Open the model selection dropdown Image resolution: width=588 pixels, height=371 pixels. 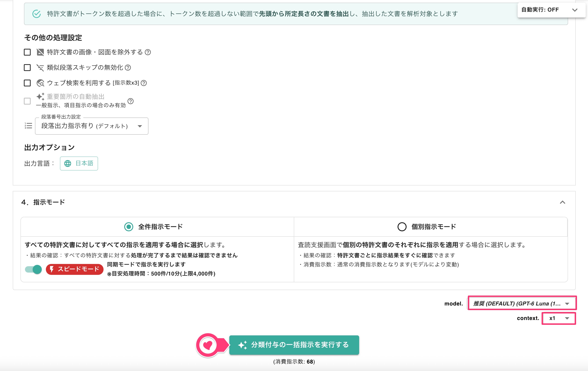[x=521, y=303]
